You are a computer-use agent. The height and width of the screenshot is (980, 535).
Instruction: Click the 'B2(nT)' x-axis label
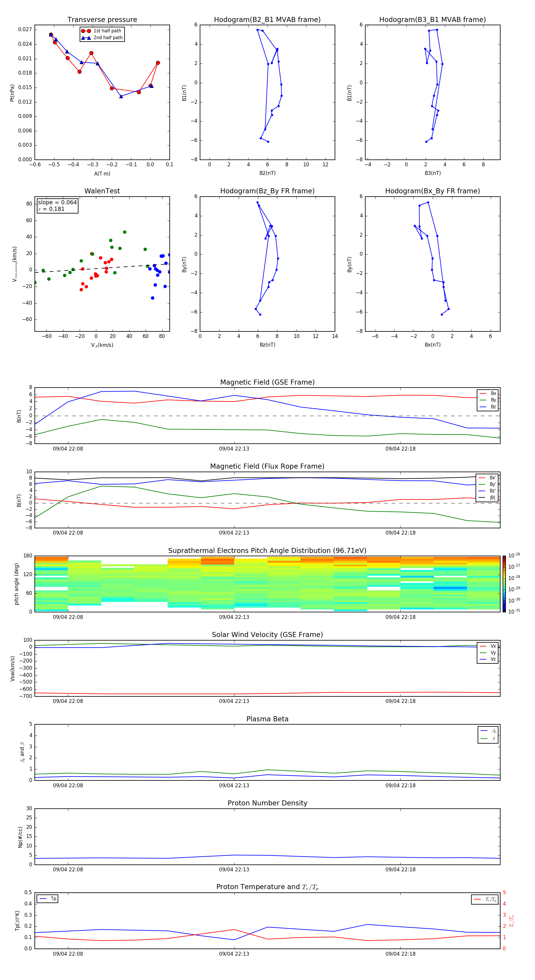pyautogui.click(x=267, y=173)
